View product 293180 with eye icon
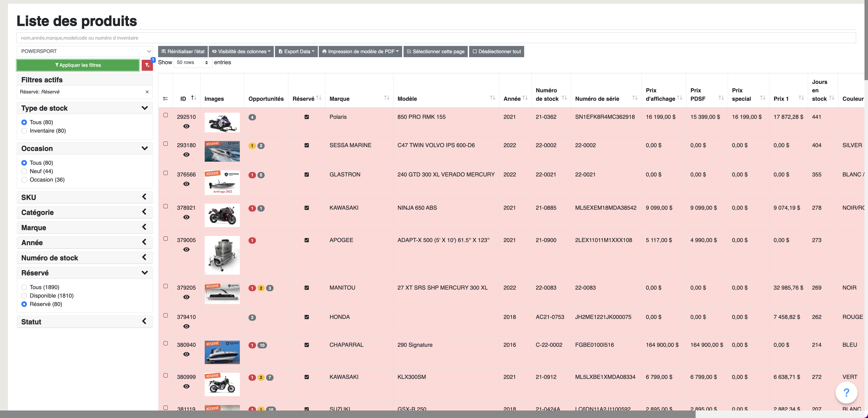The image size is (868, 418). coord(186,154)
